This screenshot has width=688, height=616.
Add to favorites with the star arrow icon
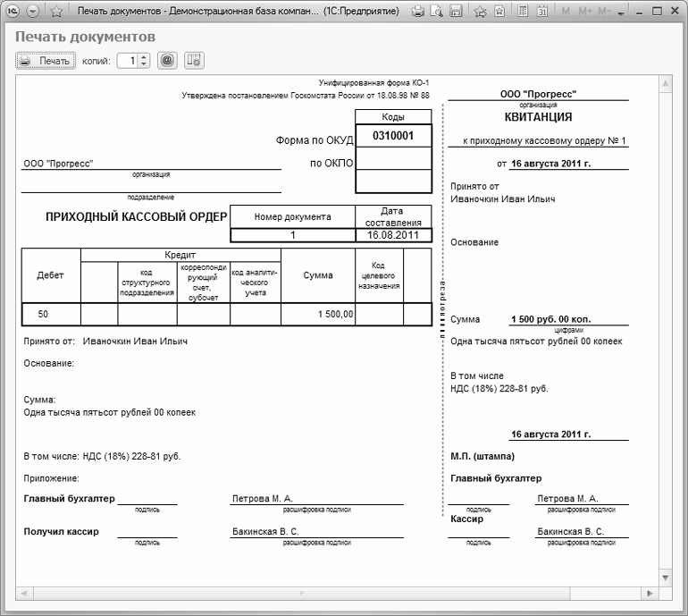480,13
